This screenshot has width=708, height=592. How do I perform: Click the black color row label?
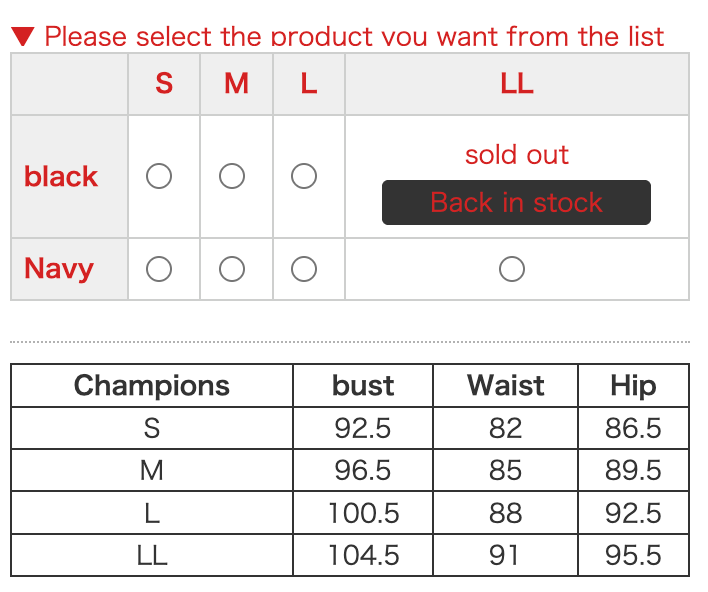[61, 177]
